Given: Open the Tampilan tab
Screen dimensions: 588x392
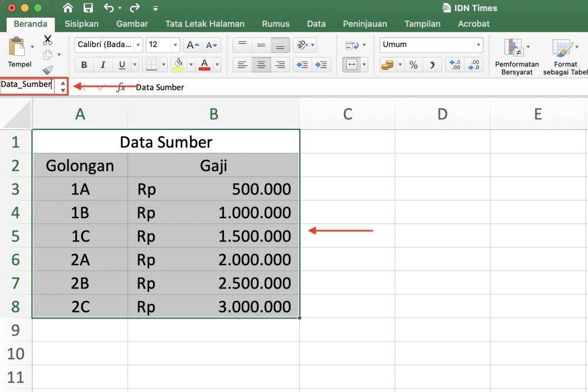Looking at the screenshot, I should (422, 24).
